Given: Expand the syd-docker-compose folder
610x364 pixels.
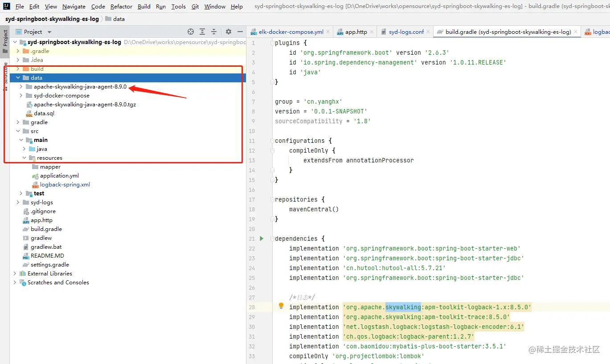Looking at the screenshot, I should (x=21, y=96).
